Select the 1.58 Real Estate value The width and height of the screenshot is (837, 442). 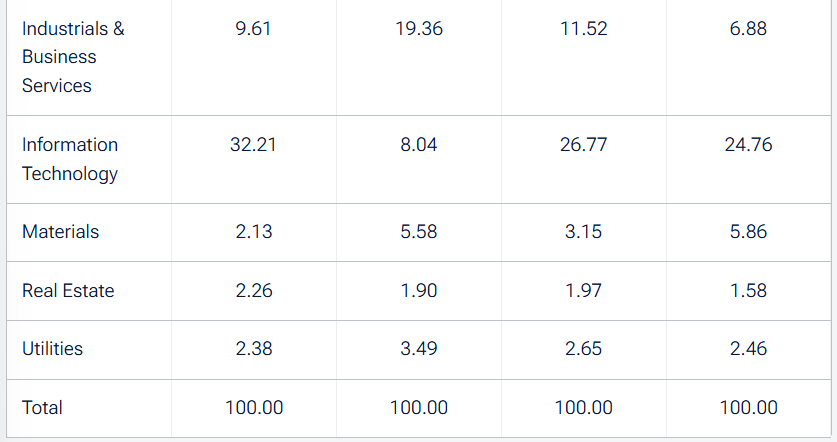(749, 291)
